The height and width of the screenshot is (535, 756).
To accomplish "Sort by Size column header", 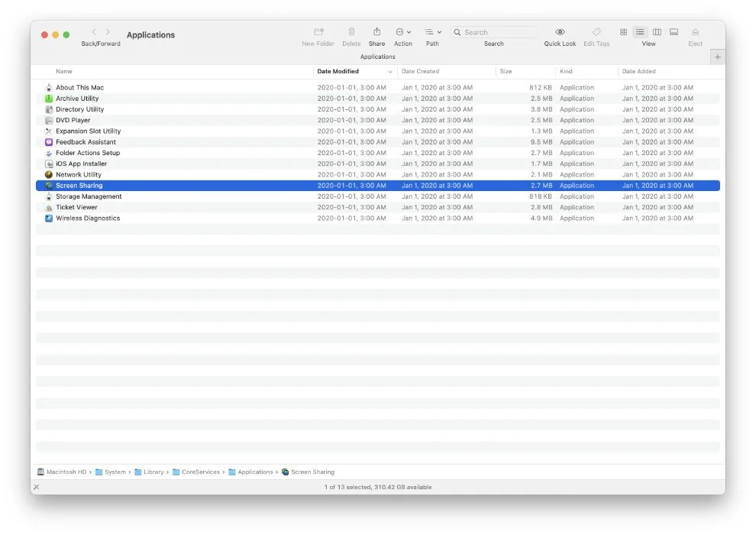I will pos(506,71).
